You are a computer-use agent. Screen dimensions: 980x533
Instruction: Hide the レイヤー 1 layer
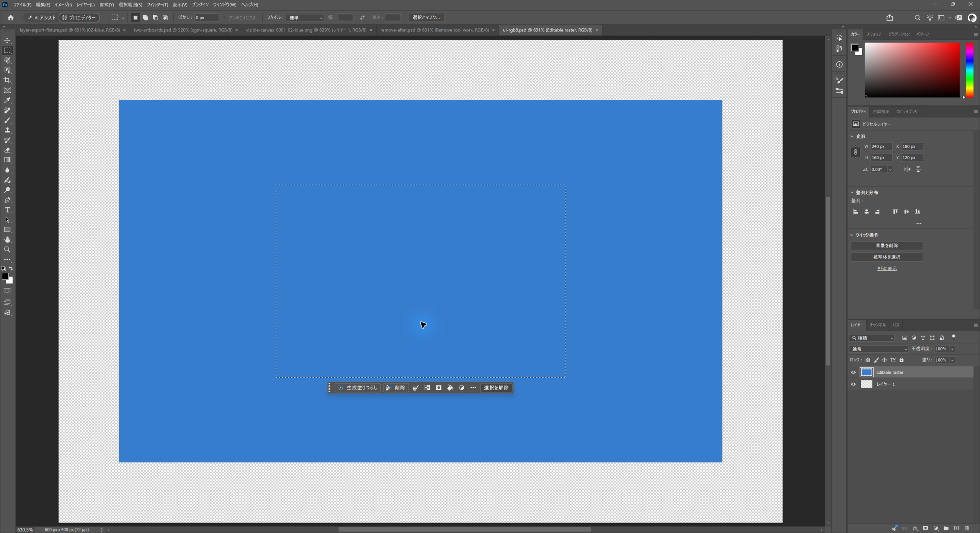pyautogui.click(x=853, y=384)
